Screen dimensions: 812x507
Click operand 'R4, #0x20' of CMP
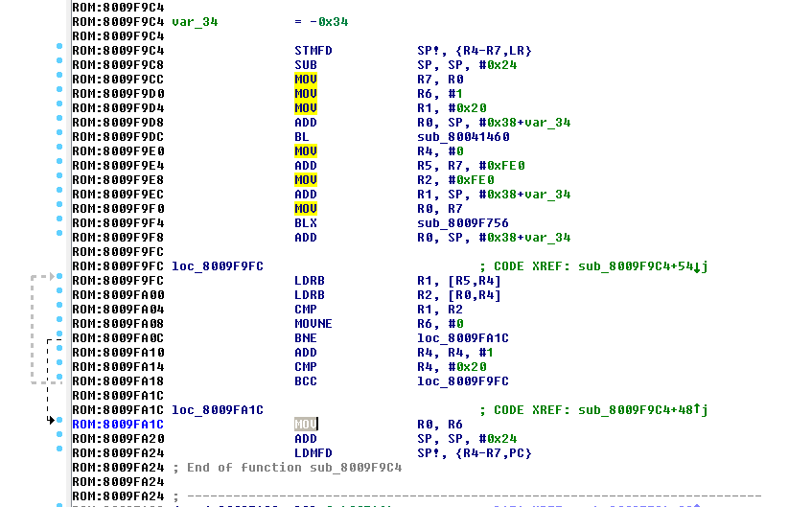pos(452,367)
